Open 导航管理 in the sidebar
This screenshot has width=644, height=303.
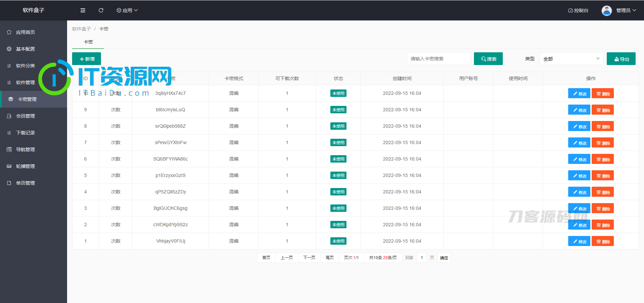click(34, 149)
